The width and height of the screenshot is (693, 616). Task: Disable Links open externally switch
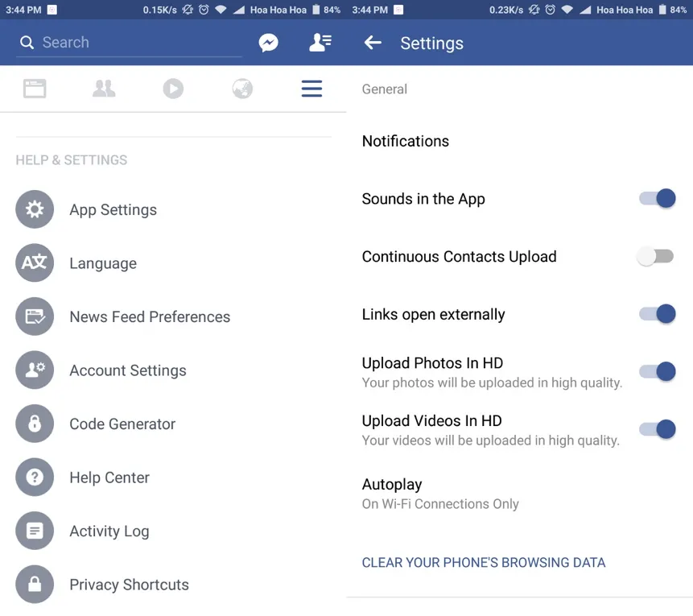[x=658, y=314]
